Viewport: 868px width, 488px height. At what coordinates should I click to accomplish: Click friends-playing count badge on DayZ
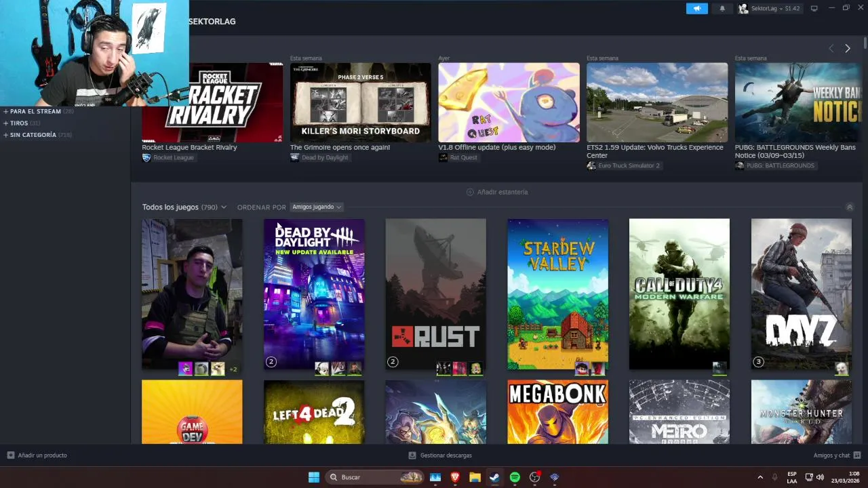[758, 362]
